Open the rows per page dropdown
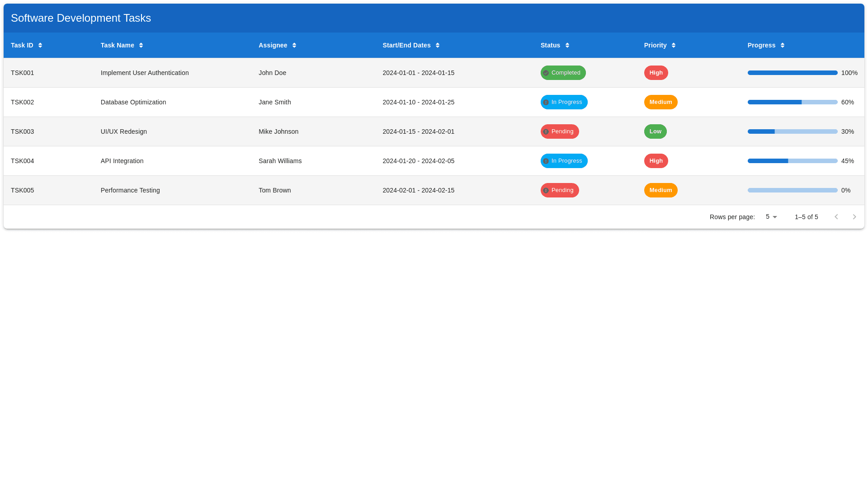This screenshot has width=868, height=488. [x=771, y=217]
